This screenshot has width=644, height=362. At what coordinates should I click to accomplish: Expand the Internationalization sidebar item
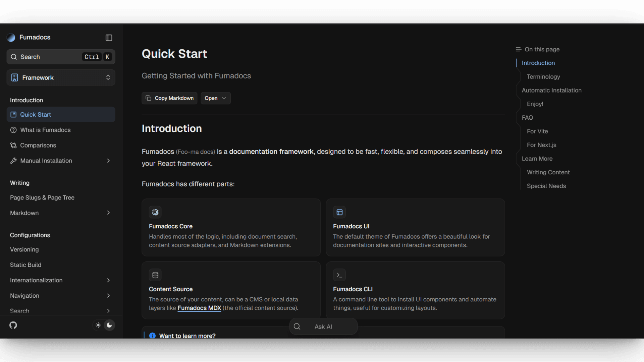(108, 280)
